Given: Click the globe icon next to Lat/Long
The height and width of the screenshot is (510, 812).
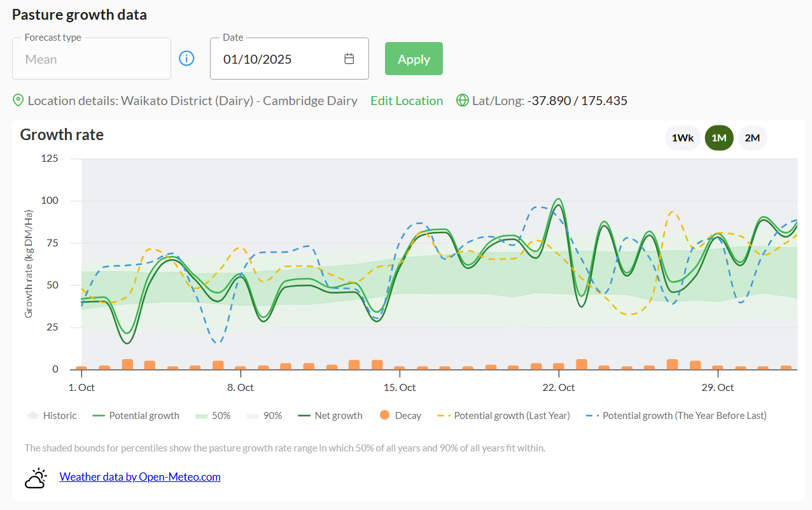Looking at the screenshot, I should pos(463,101).
